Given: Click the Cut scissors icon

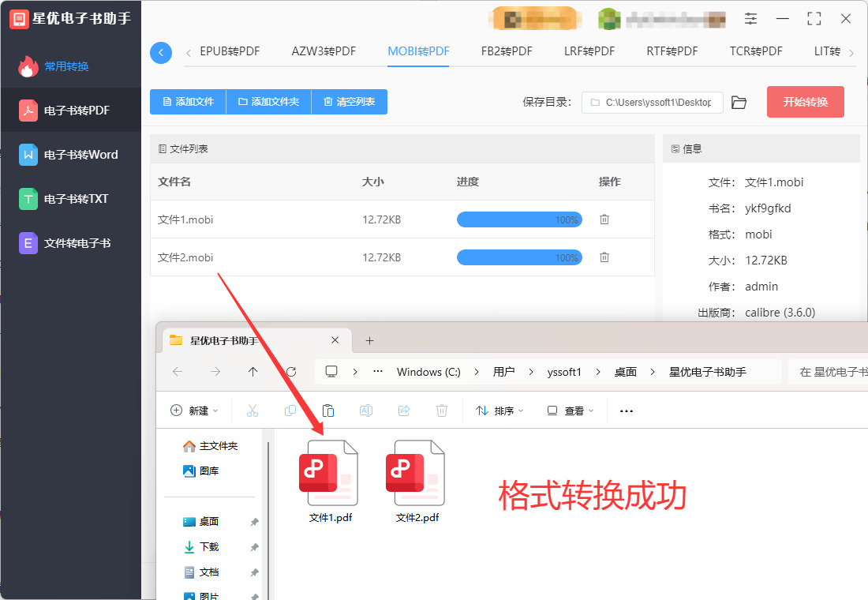Looking at the screenshot, I should [253, 411].
